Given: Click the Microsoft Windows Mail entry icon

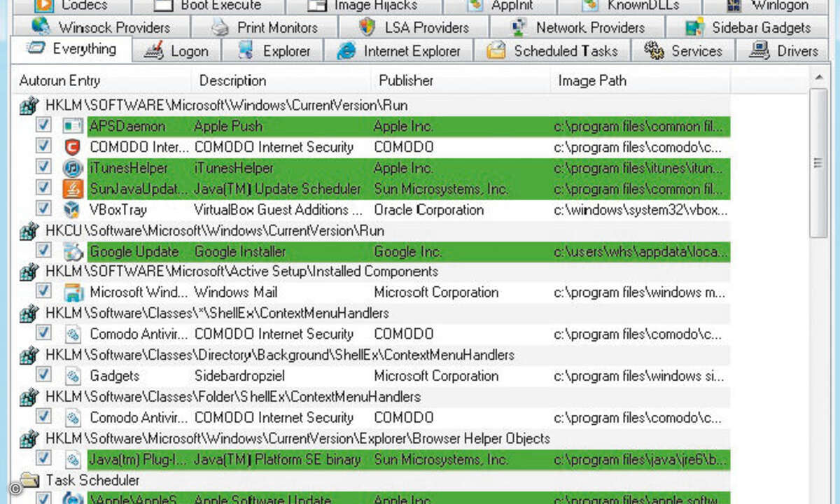Looking at the screenshot, I should [72, 293].
